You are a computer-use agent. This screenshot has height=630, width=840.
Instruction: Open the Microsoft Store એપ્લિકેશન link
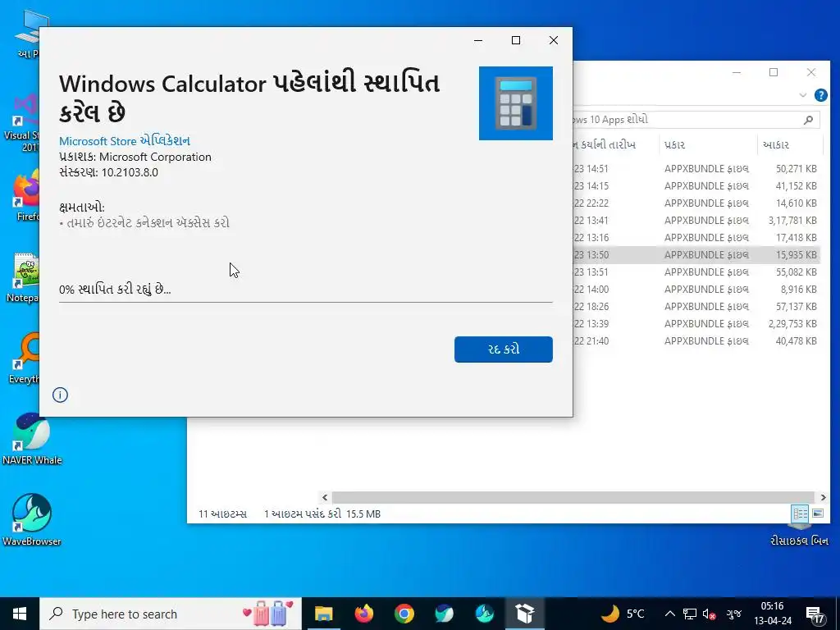click(125, 141)
